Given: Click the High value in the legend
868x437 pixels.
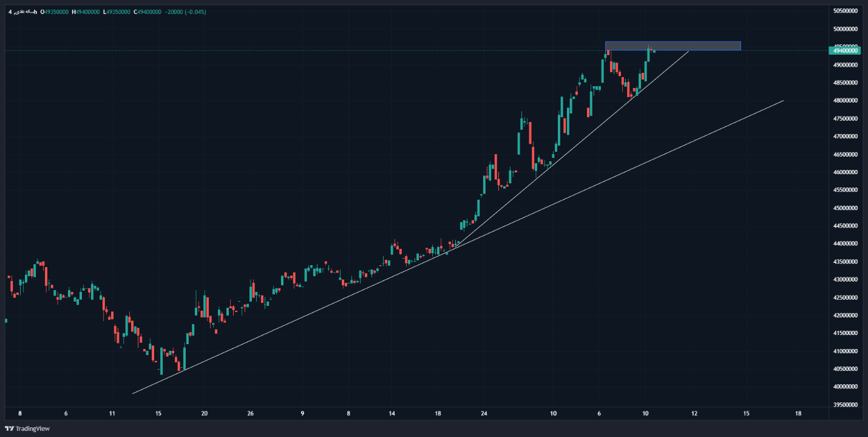Looking at the screenshot, I should coord(86,12).
